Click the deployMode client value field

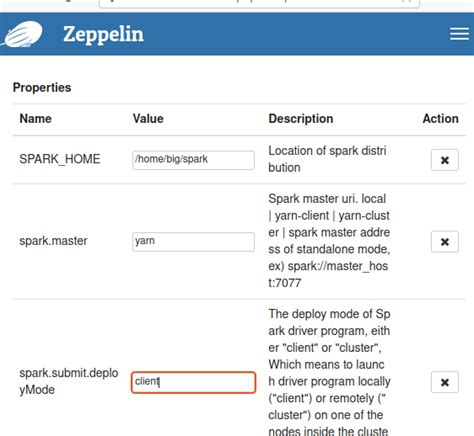[x=193, y=382]
